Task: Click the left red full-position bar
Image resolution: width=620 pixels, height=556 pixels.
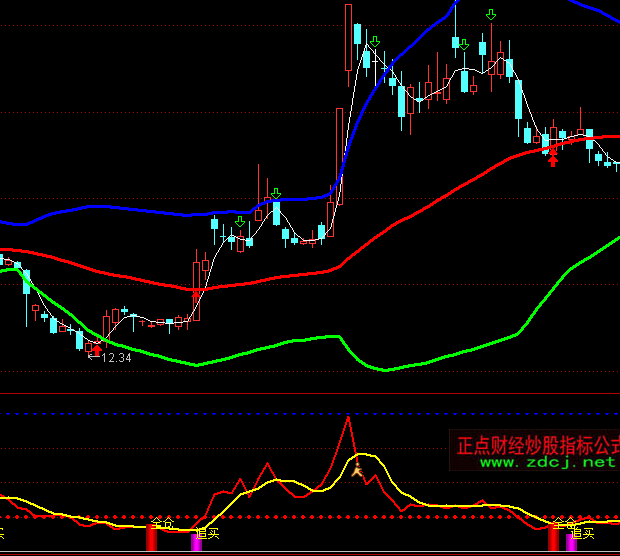Action: 152,538
